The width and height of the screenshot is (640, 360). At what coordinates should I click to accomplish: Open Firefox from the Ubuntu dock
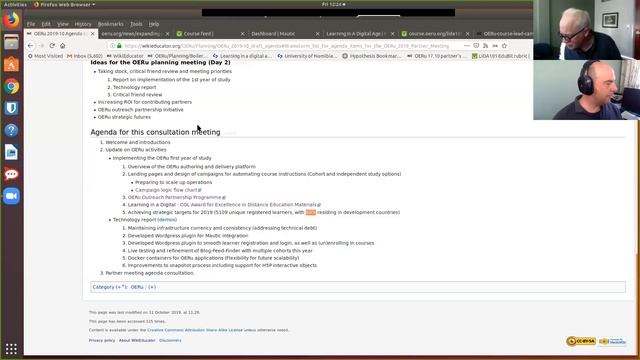(11, 20)
